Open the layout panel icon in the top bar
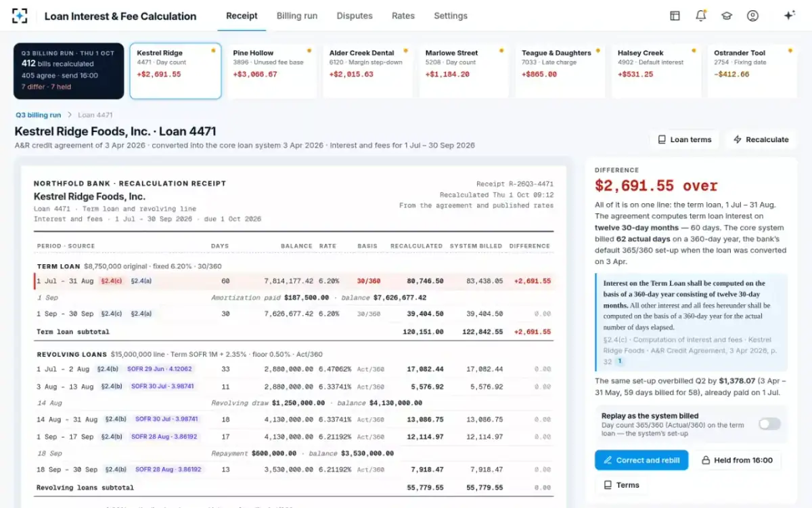Screen dimensions: 812x508 point(675,16)
